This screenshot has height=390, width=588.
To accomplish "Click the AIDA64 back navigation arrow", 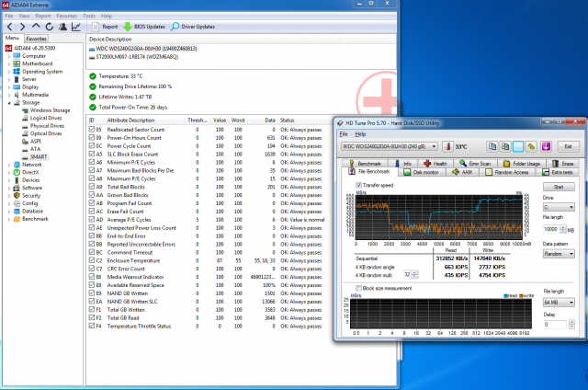I will tap(8, 28).
